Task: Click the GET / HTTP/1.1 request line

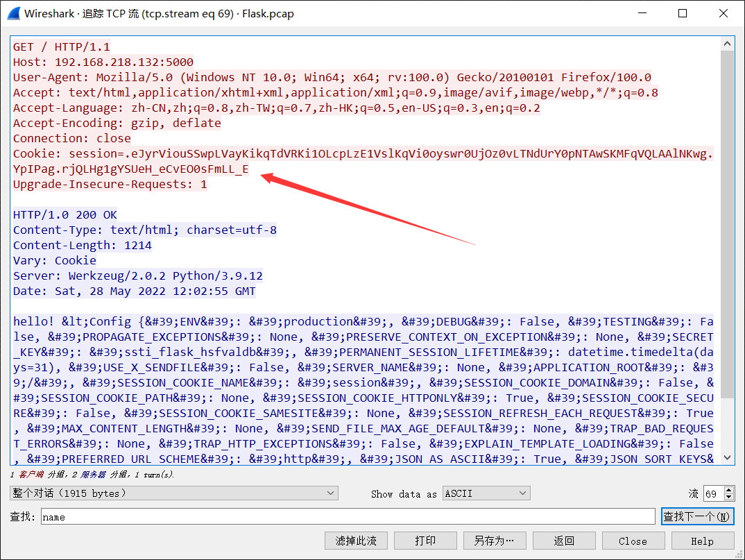Action: [x=61, y=46]
